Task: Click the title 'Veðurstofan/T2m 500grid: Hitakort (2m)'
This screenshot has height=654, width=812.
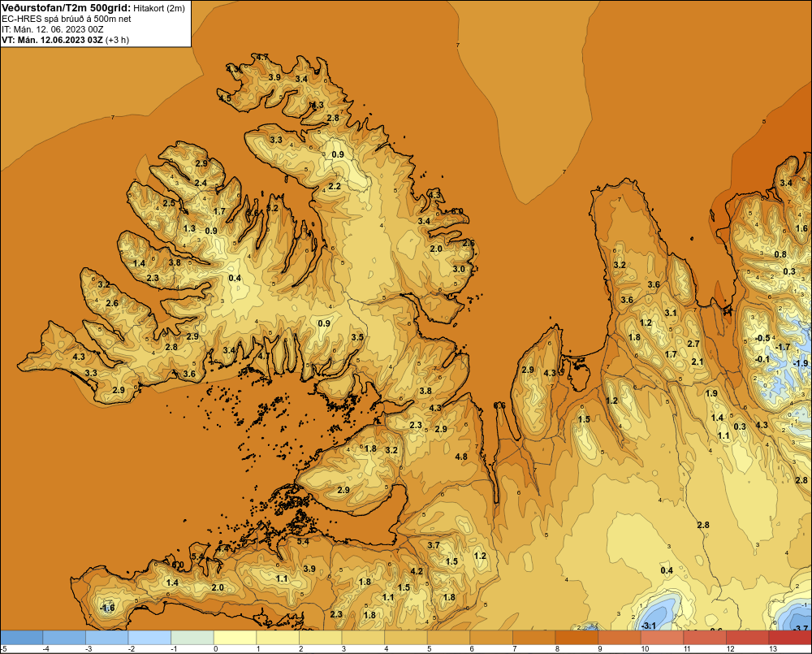Action: coord(93,8)
